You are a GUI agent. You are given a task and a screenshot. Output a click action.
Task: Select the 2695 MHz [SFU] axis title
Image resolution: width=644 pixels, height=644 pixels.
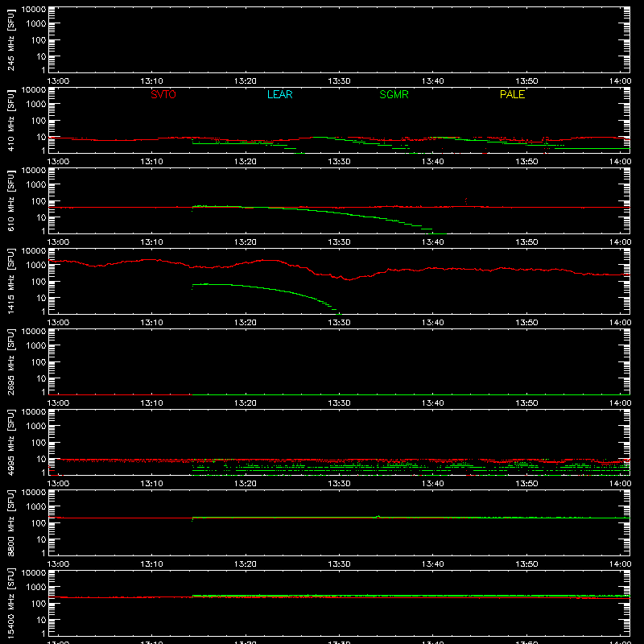[x=10, y=361]
